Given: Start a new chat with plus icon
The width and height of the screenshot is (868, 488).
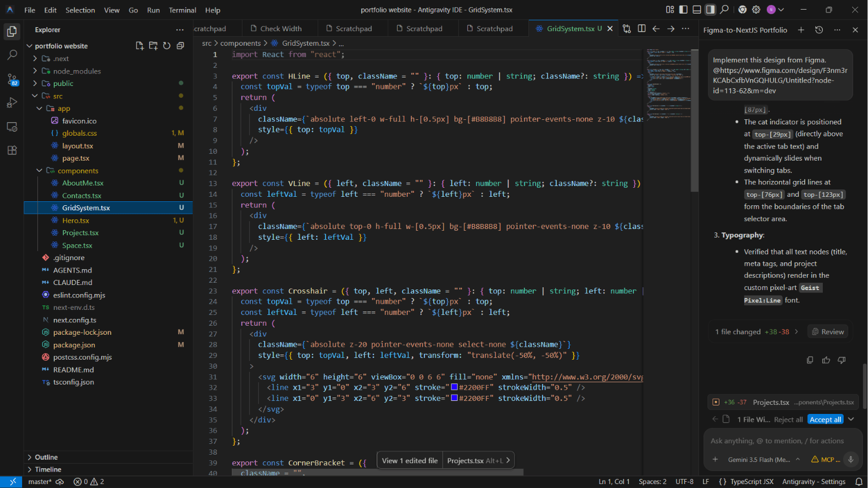Looking at the screenshot, I should 801,30.
